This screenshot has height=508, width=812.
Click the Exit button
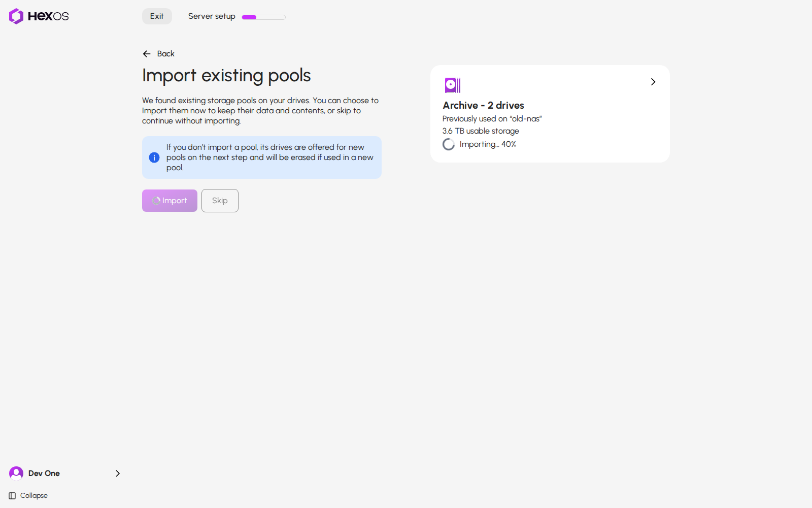157,16
